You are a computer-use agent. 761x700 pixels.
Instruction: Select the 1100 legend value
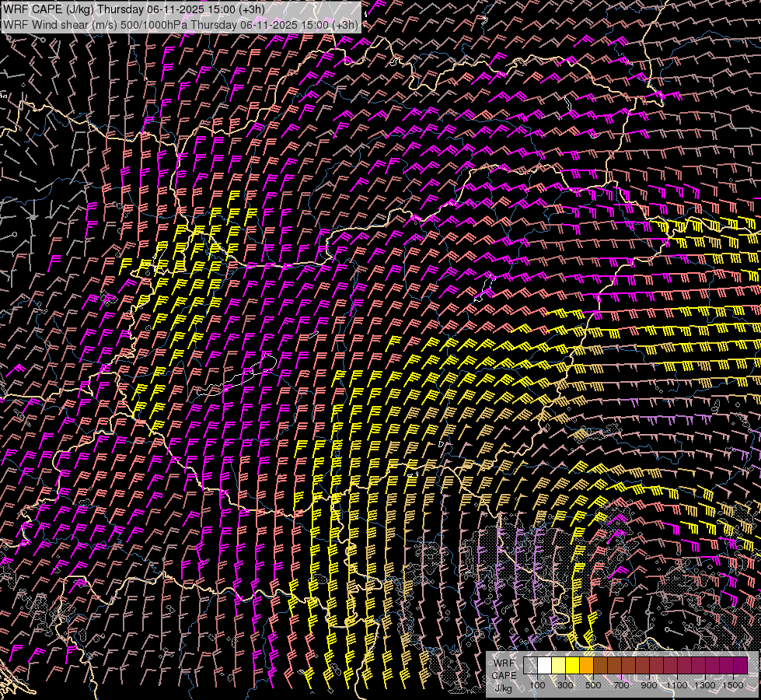coord(677,685)
